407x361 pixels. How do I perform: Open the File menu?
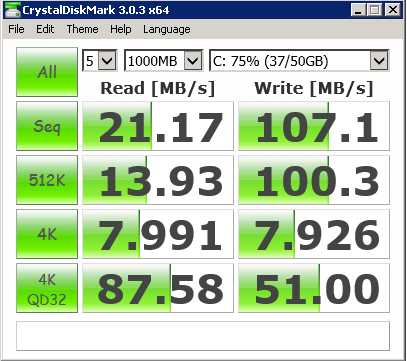(16, 29)
